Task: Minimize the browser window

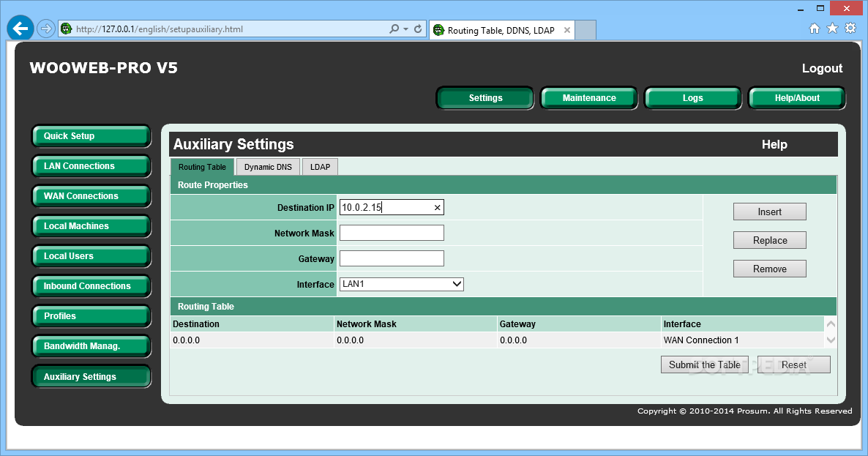Action: tap(801, 9)
